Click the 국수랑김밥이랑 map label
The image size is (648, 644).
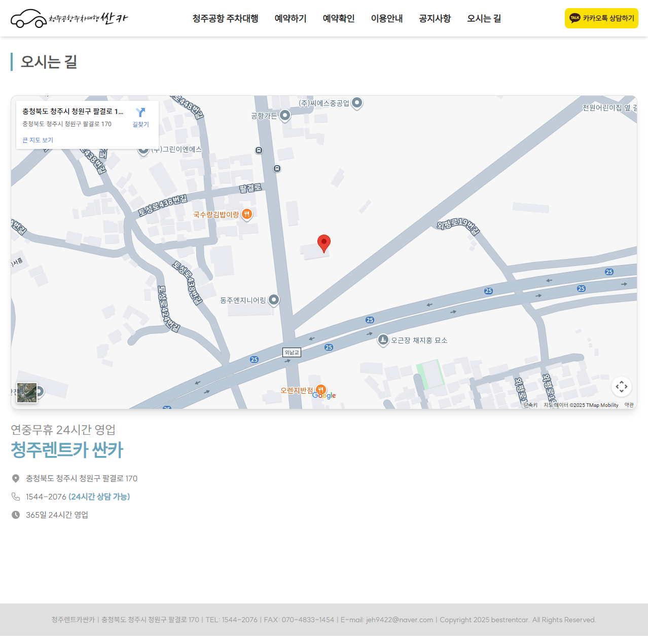point(216,215)
